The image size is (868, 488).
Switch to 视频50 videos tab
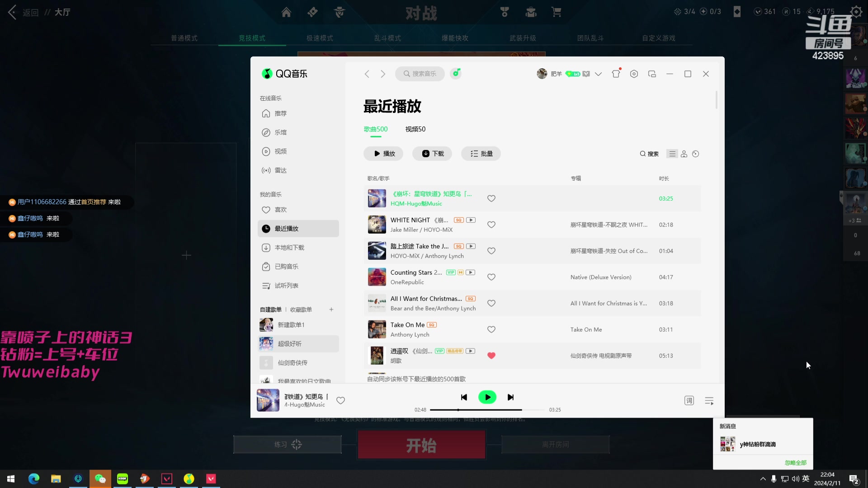point(415,129)
